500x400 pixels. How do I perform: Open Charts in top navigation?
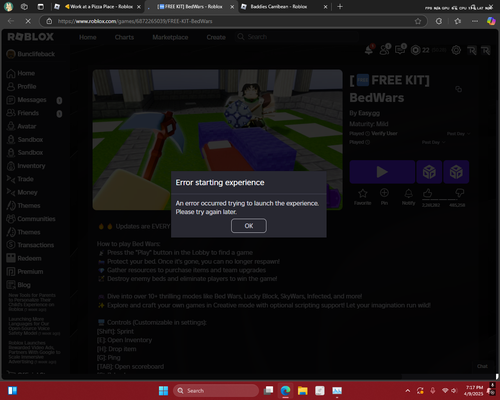coord(124,37)
